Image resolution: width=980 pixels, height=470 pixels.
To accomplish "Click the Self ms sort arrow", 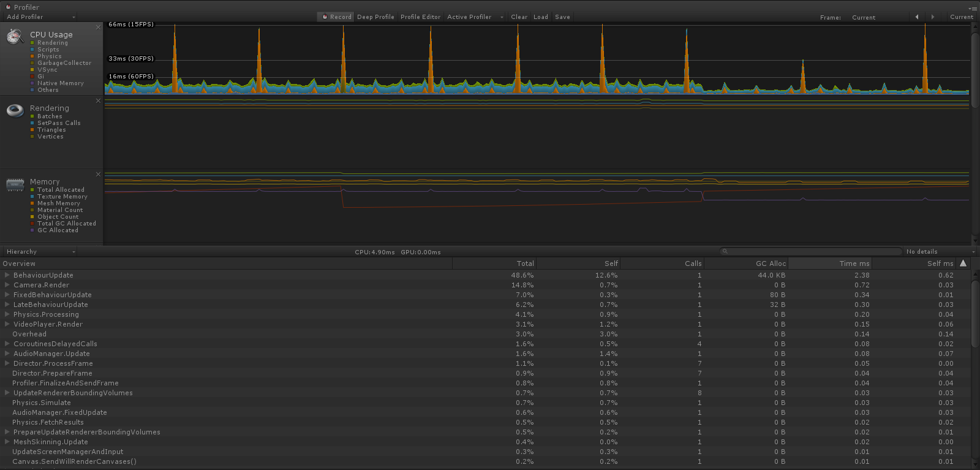I will tap(963, 263).
